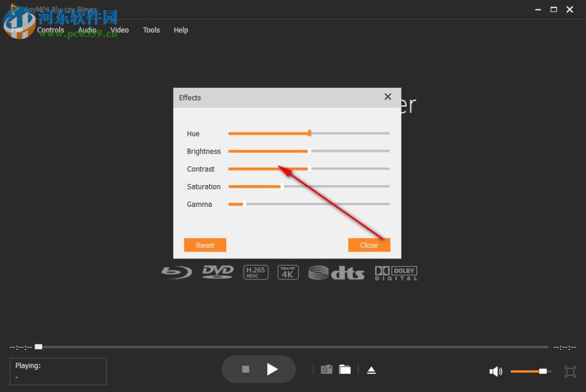Click the Brightness slider track
Viewport: 586px width, 392px height.
pyautogui.click(x=309, y=151)
